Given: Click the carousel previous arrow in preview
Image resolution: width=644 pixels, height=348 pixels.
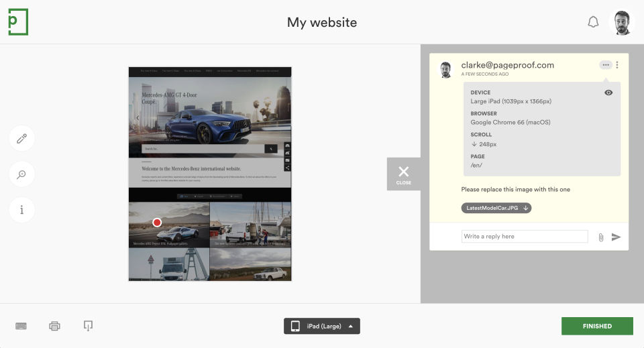Looking at the screenshot, I should pos(138,118).
